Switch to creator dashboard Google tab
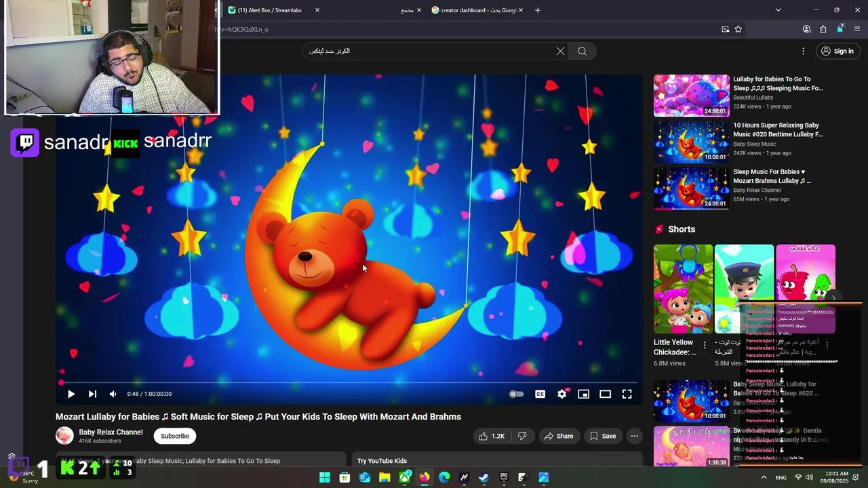 (x=474, y=10)
